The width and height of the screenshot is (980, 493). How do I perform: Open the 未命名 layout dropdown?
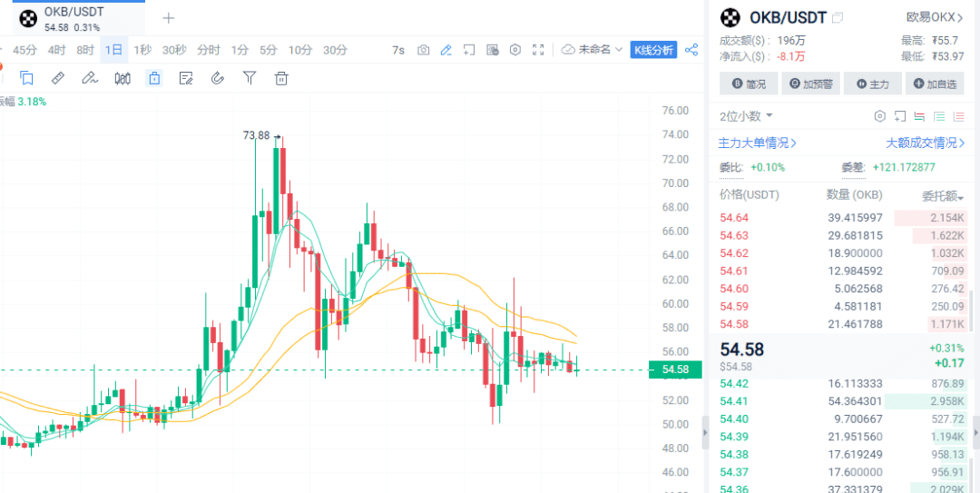(x=593, y=49)
